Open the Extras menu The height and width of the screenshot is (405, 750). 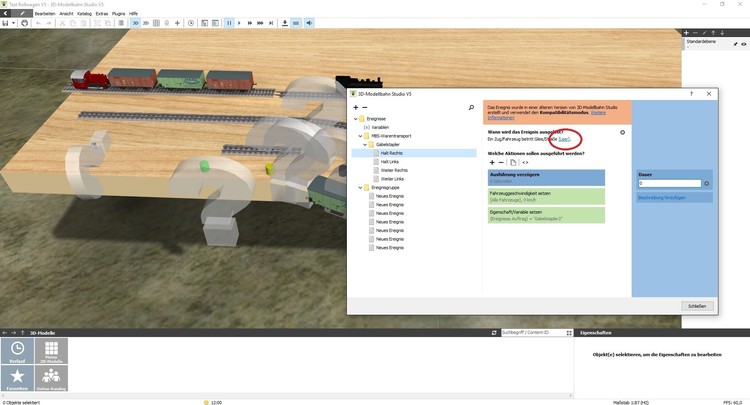click(101, 14)
